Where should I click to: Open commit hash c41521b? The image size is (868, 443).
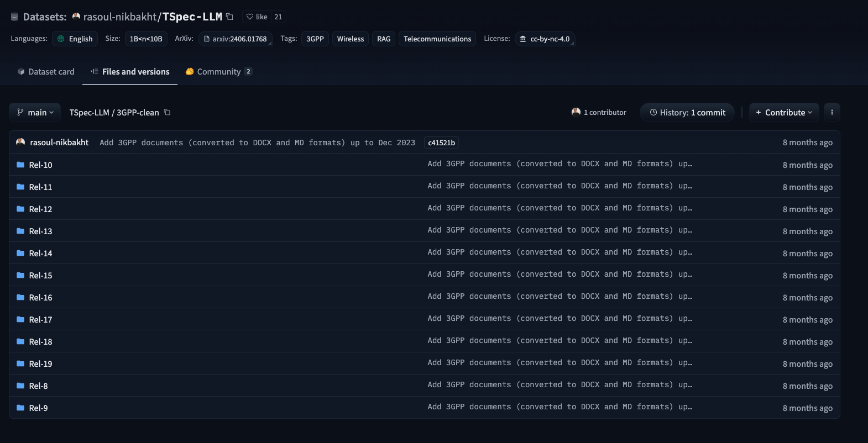(441, 143)
